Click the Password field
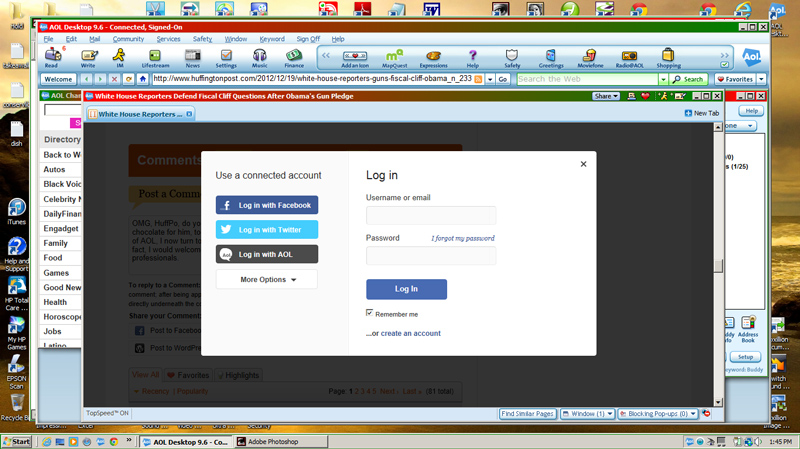 tap(431, 256)
